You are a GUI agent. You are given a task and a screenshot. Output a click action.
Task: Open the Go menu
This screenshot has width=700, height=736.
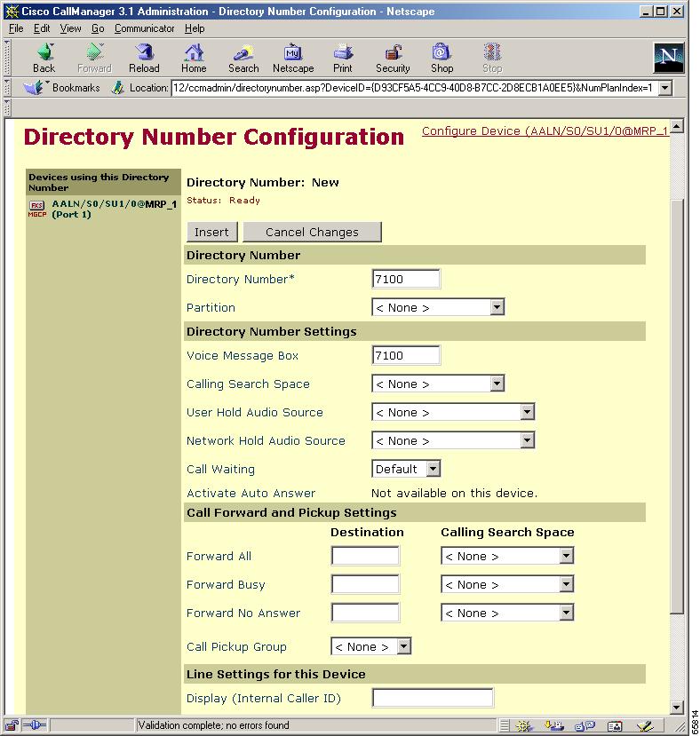point(98,28)
